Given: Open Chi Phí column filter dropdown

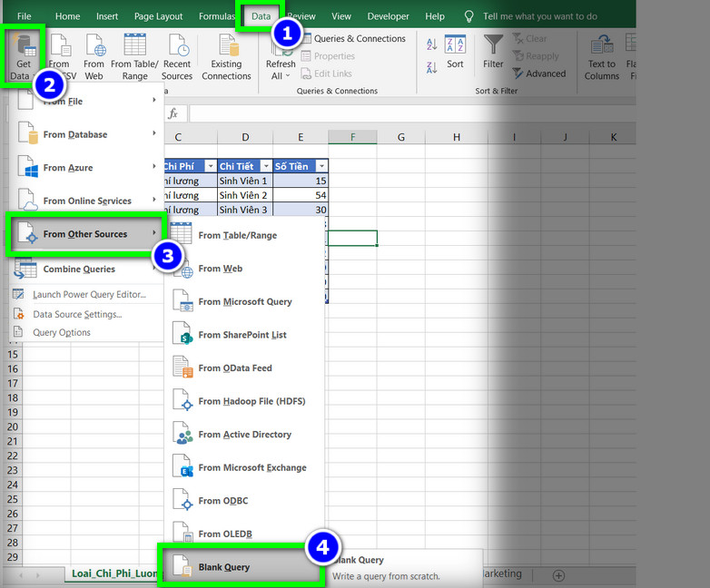Looking at the screenshot, I should pos(210,166).
